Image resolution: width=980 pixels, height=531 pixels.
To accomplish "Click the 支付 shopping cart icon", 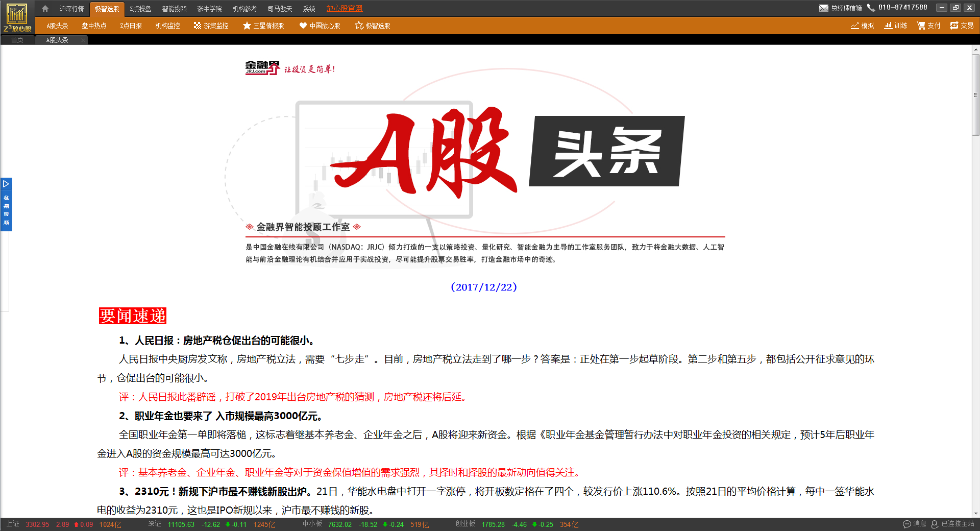I will click(x=921, y=26).
